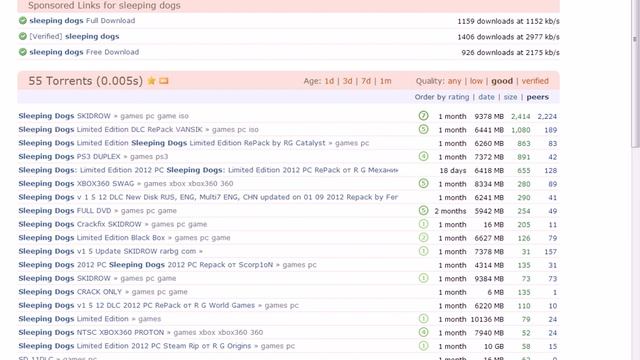640x360 pixels.
Task: Order results by rating
Action: pos(458,97)
